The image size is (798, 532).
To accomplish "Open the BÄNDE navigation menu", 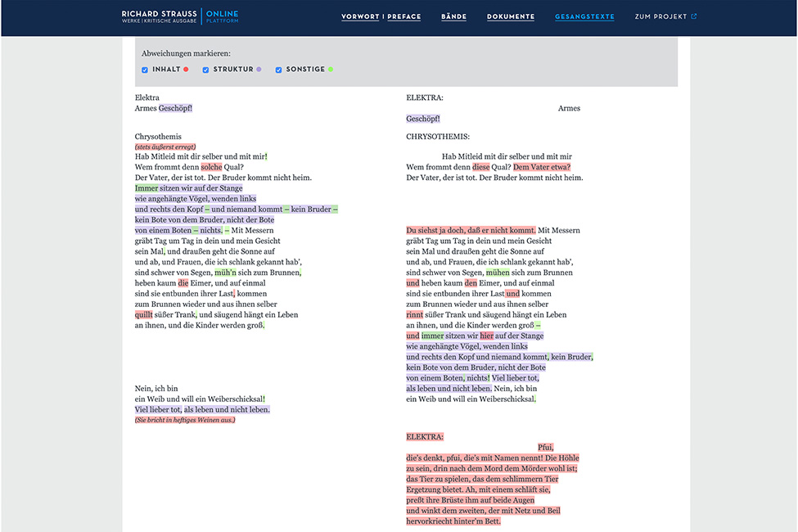I will 454,16.
